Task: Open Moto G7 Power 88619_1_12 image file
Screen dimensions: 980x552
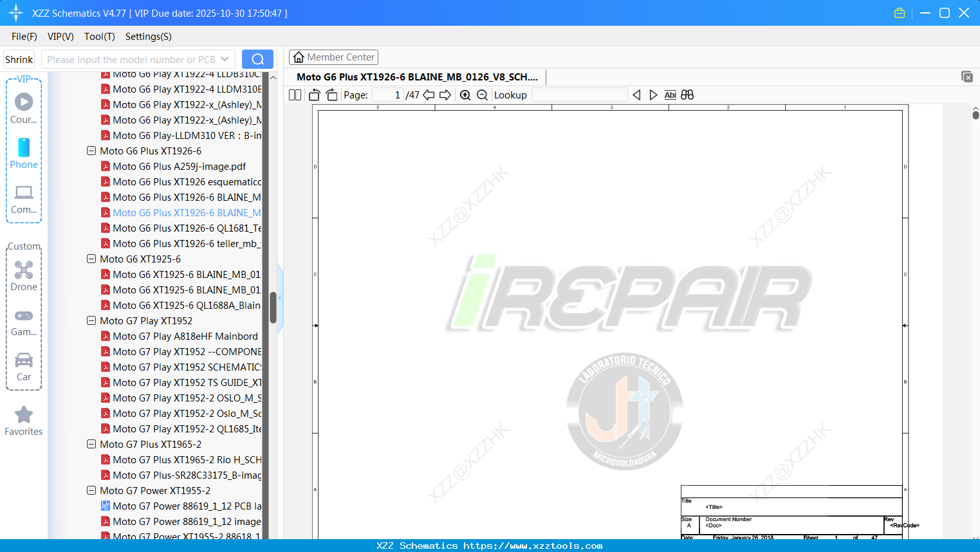Action: click(181, 522)
